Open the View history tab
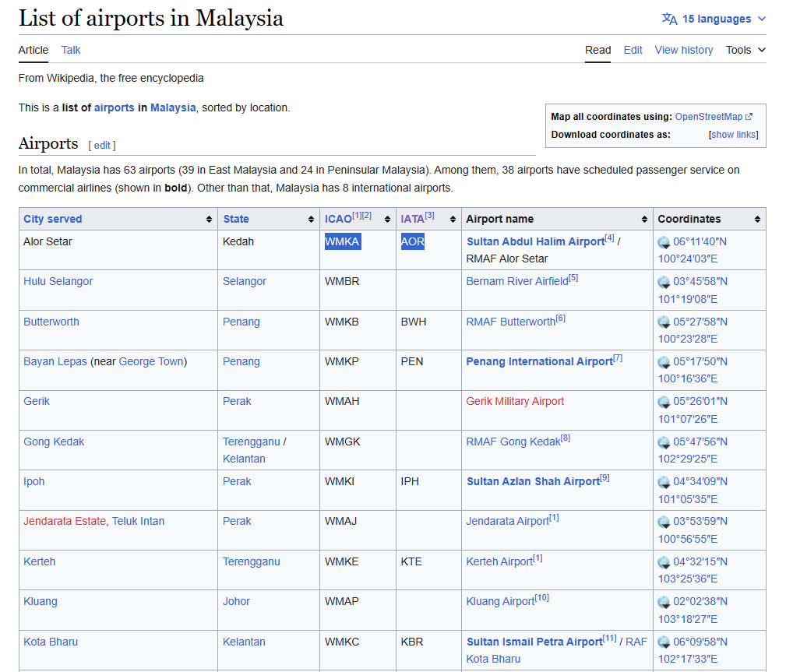This screenshot has width=786, height=672. click(683, 50)
